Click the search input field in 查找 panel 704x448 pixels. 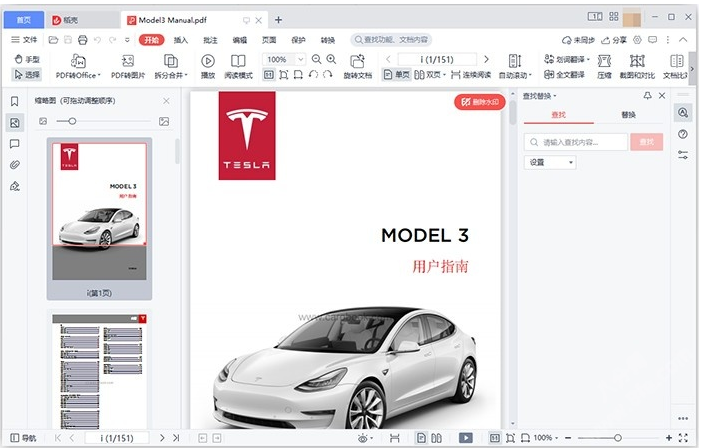[579, 142]
